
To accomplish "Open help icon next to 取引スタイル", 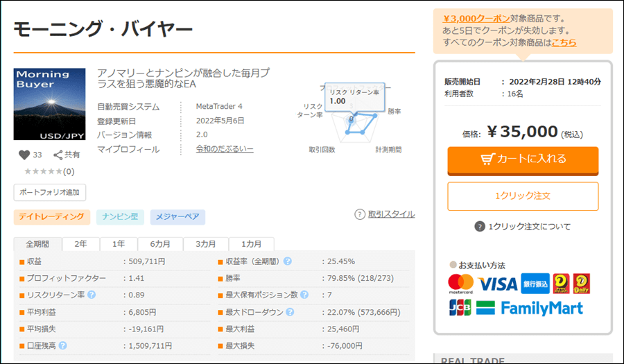I will (360, 214).
